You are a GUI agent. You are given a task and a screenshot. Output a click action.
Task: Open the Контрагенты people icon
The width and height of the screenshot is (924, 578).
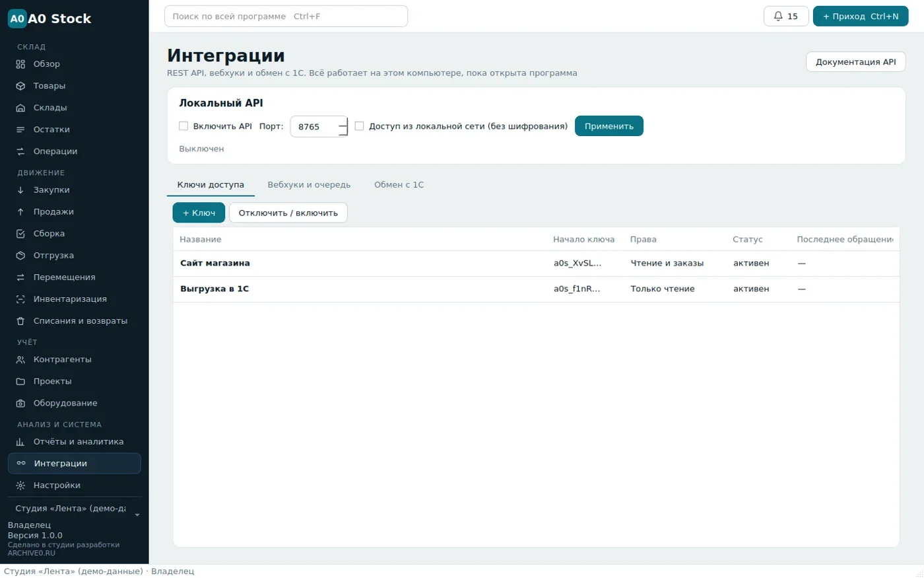click(20, 360)
